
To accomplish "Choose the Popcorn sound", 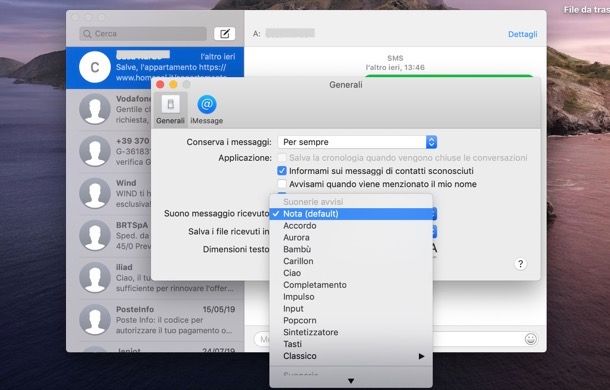I will coord(351,320).
